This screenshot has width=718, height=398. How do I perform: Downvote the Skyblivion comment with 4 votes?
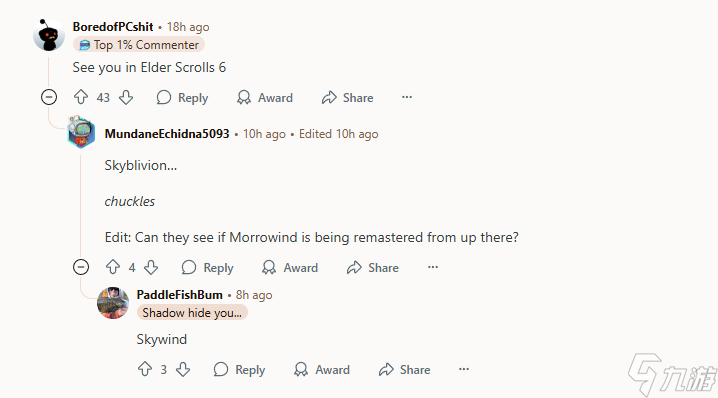151,267
